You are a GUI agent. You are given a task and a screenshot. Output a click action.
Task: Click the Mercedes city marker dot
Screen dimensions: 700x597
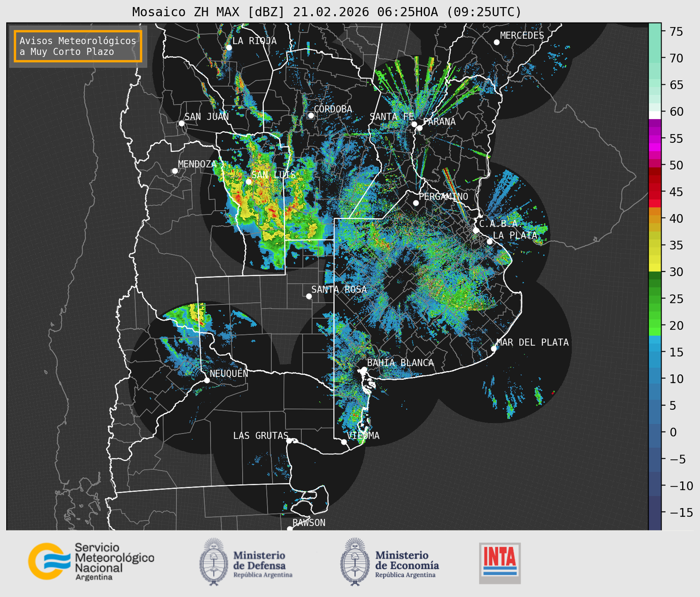pyautogui.click(x=496, y=42)
